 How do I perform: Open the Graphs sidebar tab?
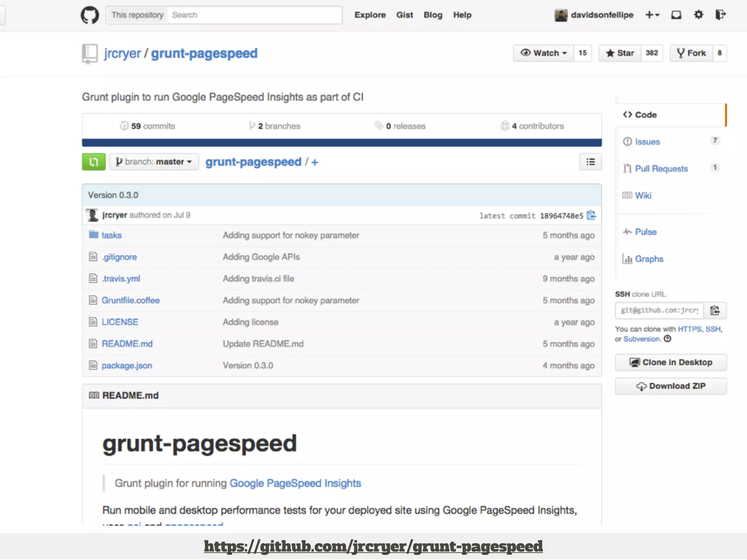point(670,259)
